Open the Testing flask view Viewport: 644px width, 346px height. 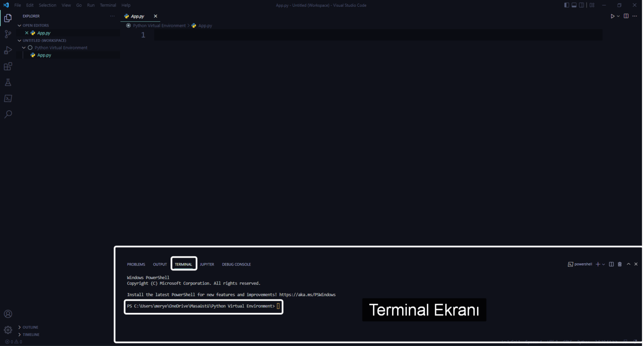click(8, 82)
